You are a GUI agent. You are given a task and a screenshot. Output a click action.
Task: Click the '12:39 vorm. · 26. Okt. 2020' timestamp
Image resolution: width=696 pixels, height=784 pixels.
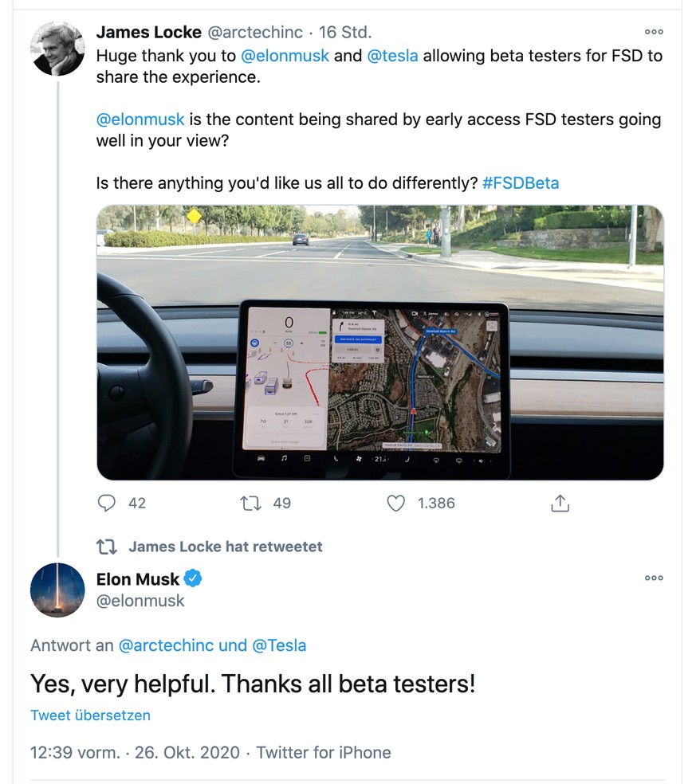tap(135, 752)
